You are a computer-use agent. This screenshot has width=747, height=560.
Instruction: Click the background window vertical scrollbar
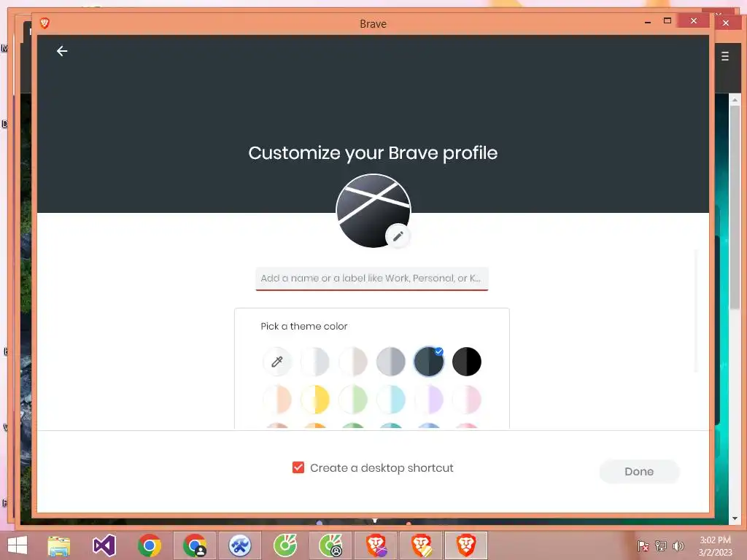click(x=735, y=207)
